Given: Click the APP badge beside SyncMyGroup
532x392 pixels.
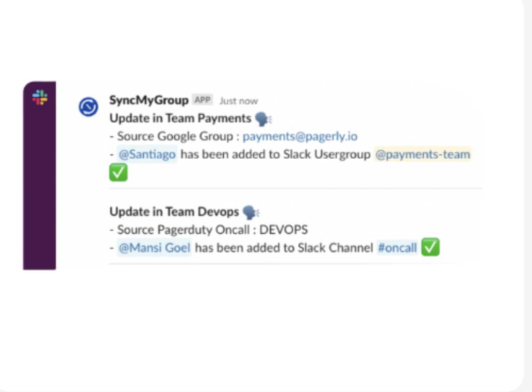Looking at the screenshot, I should pos(202,100).
